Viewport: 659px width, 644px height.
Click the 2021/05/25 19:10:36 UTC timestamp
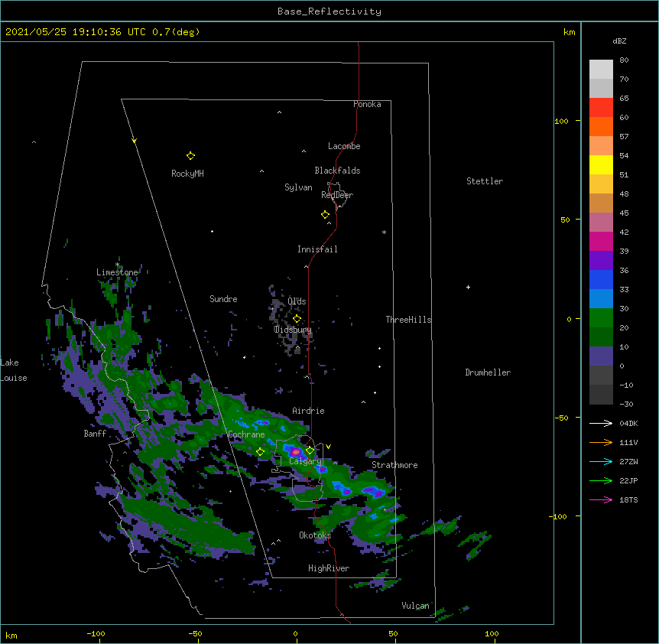pyautogui.click(x=76, y=32)
